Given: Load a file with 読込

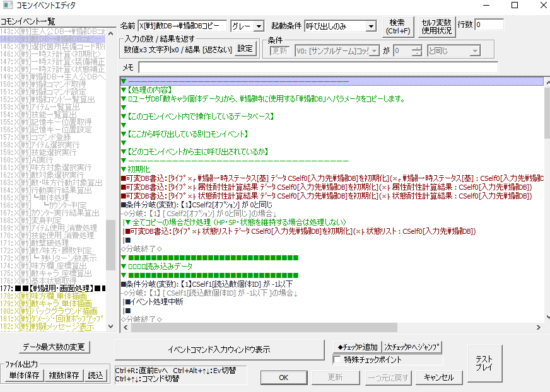Looking at the screenshot, I should point(95,374).
